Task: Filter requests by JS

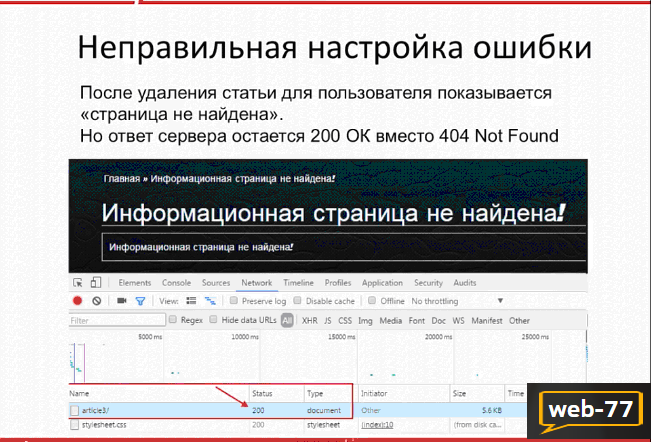Action: [328, 320]
